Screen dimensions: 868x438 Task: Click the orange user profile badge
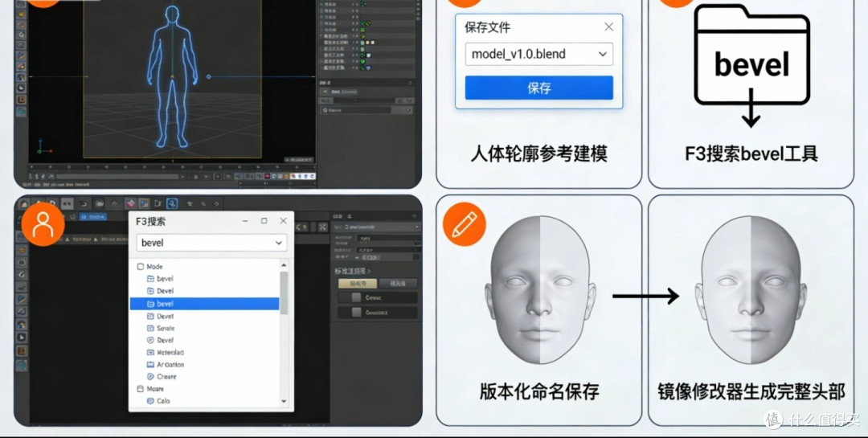tap(43, 224)
